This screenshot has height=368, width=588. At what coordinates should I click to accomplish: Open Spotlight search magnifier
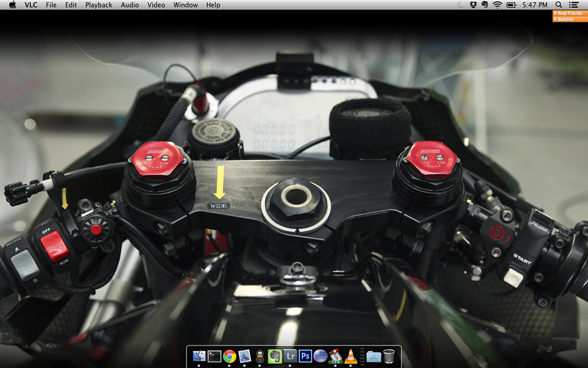559,5
